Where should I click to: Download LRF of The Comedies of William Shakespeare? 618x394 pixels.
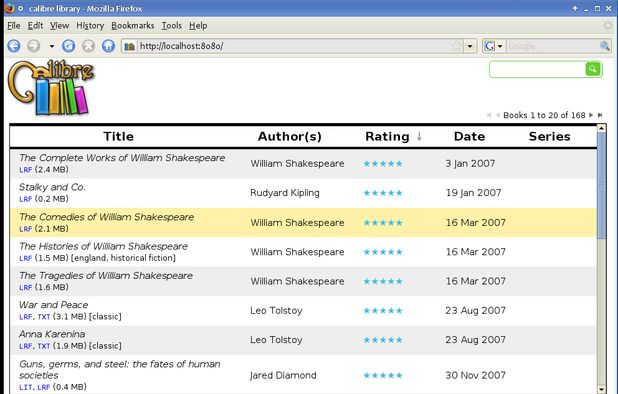(x=25, y=229)
